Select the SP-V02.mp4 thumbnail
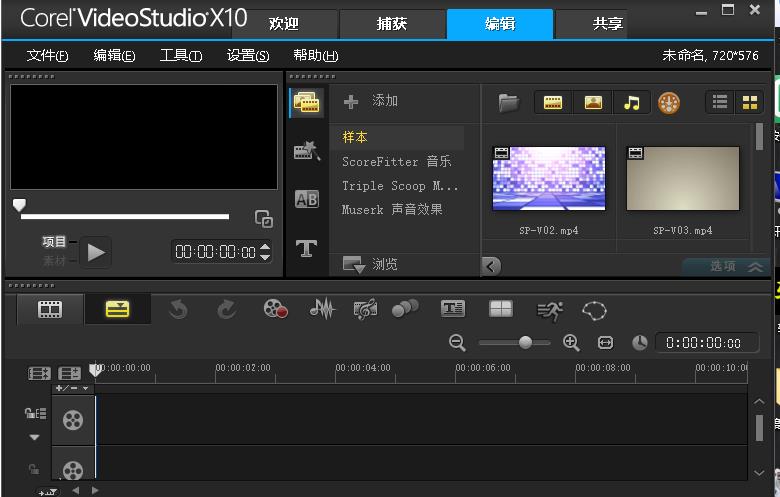Image resolution: width=780 pixels, height=497 pixels. tap(549, 178)
